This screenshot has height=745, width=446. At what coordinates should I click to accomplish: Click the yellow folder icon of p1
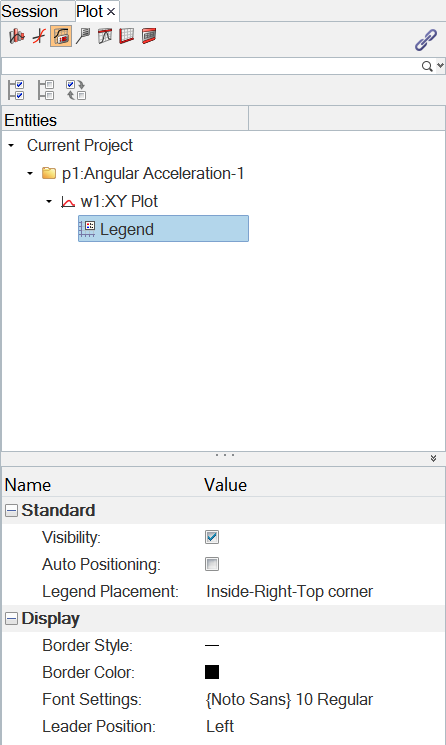[x=49, y=173]
